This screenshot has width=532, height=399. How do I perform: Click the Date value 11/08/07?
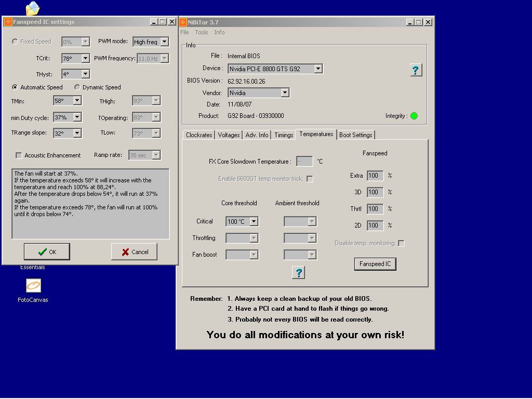point(240,104)
